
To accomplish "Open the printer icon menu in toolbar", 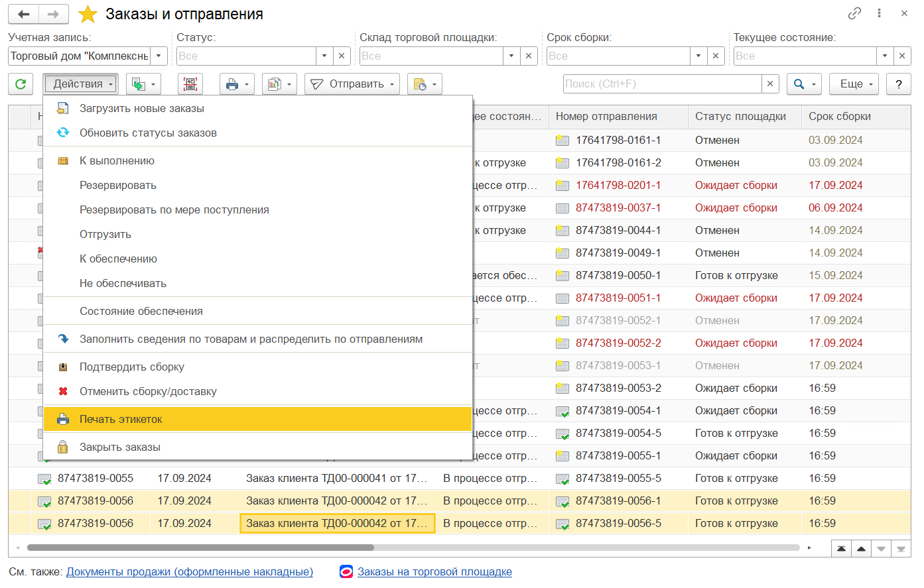I will [237, 84].
